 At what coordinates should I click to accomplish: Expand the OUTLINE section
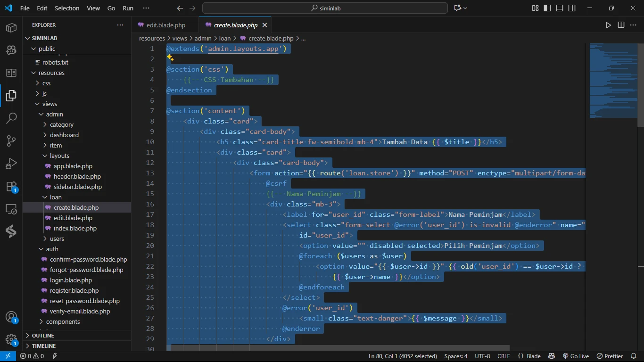click(42, 336)
